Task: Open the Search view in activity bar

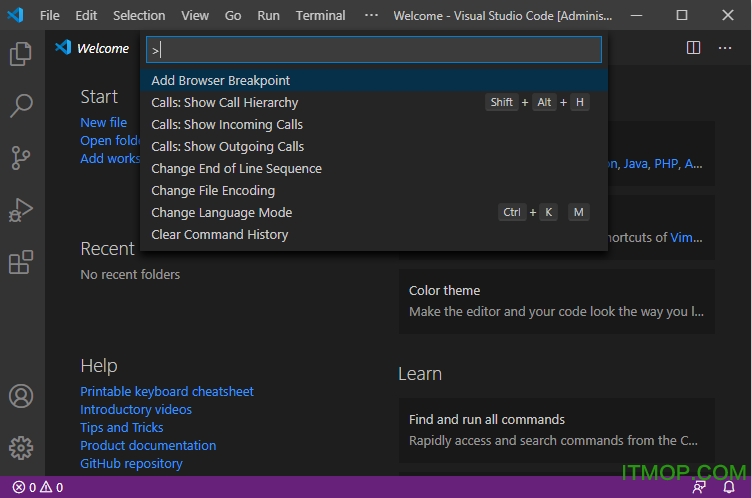Action: (21, 106)
